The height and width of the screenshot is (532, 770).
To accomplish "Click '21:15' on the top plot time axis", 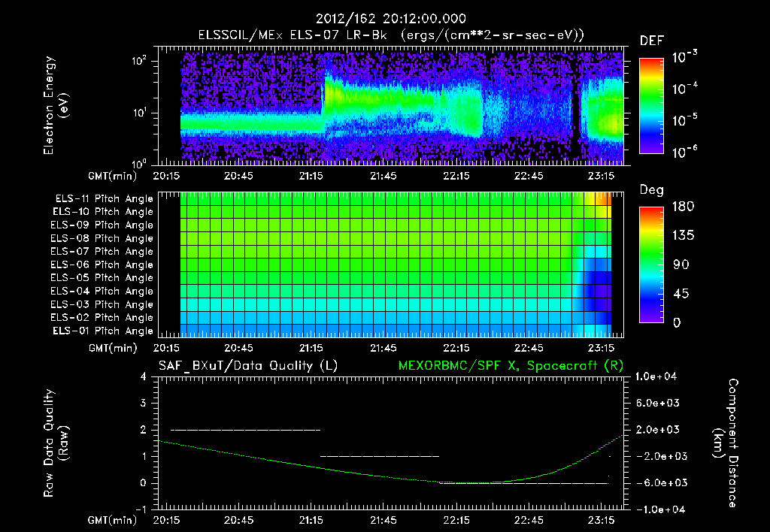I will coord(311,176).
